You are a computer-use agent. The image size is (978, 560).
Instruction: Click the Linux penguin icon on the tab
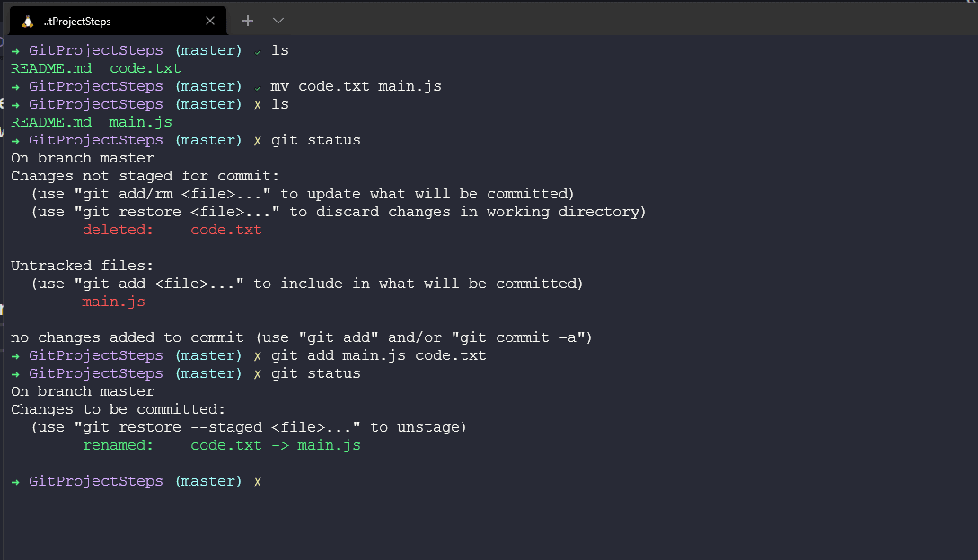coord(28,21)
